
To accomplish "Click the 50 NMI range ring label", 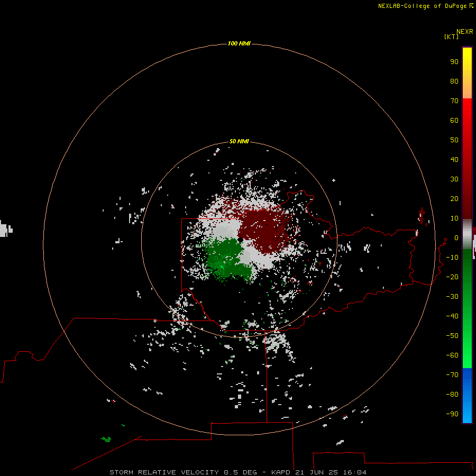I will (x=239, y=141).
